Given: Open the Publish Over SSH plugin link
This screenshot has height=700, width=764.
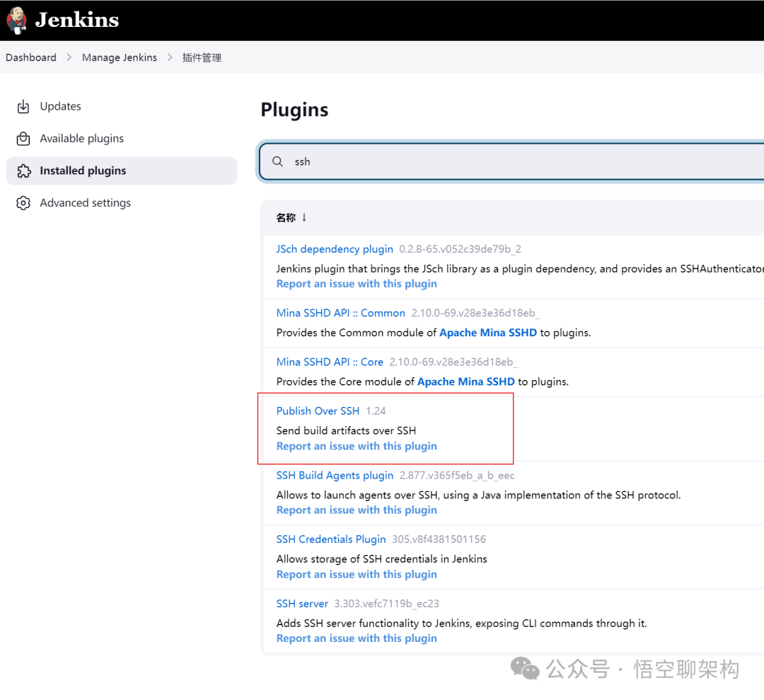Looking at the screenshot, I should (x=318, y=411).
